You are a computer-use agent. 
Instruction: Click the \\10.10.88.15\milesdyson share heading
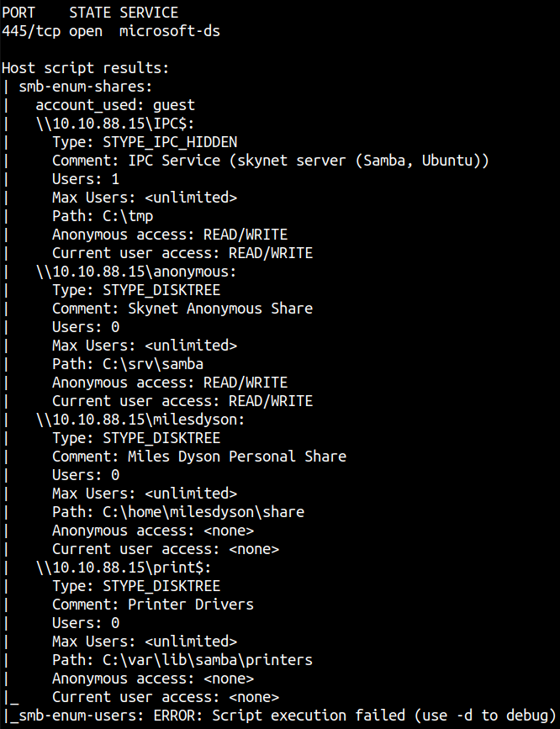coord(140,420)
